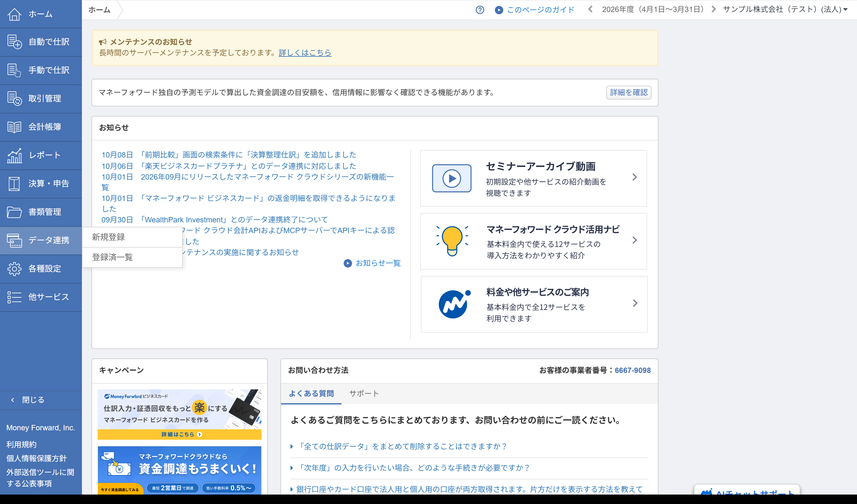Click the データ連携 card icon

[14, 240]
